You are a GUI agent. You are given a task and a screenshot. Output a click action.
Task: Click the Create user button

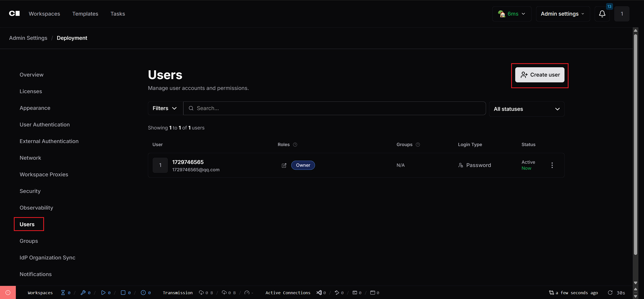point(540,75)
